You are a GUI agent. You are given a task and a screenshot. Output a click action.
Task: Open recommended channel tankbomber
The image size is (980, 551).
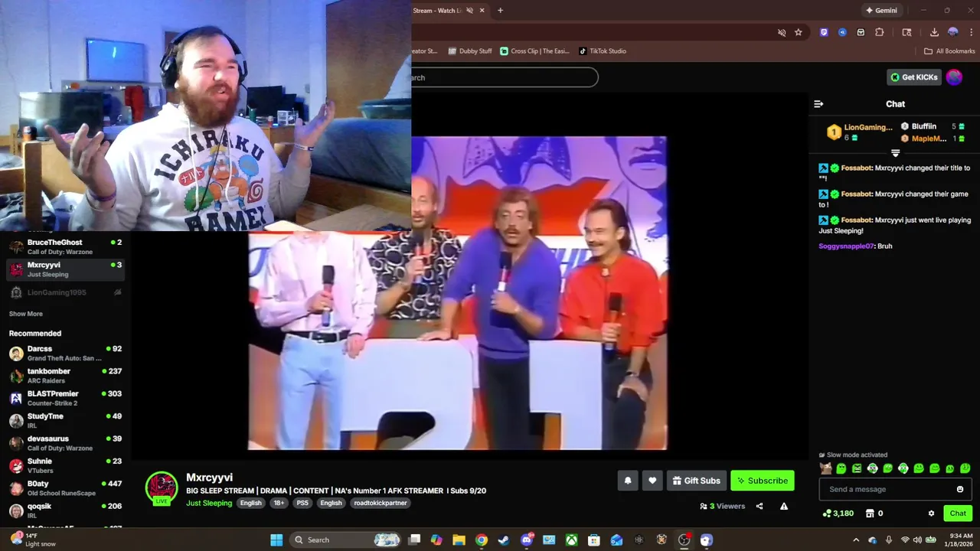tap(65, 376)
